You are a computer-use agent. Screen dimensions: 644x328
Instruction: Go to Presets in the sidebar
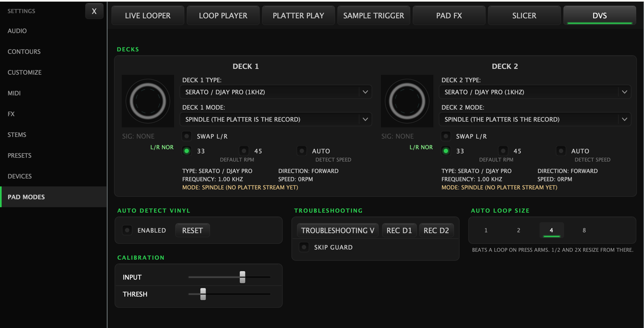53,155
